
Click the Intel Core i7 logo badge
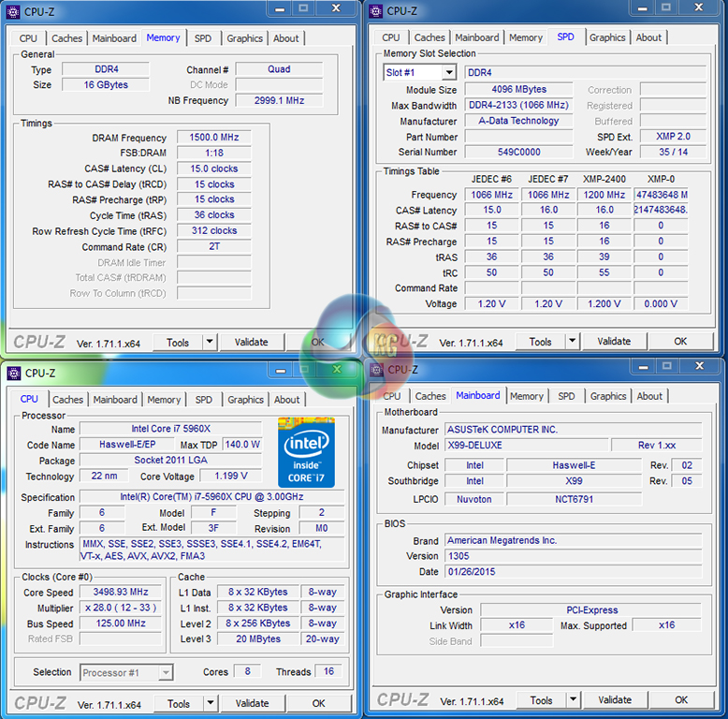pyautogui.click(x=306, y=452)
